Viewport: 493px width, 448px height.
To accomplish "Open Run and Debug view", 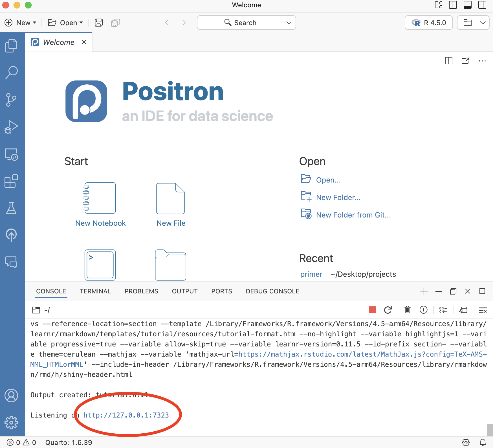I will click(x=11, y=127).
